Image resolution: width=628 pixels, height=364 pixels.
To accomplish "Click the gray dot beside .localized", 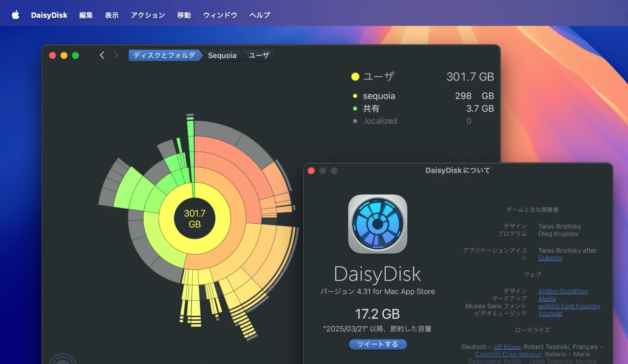I will [354, 121].
